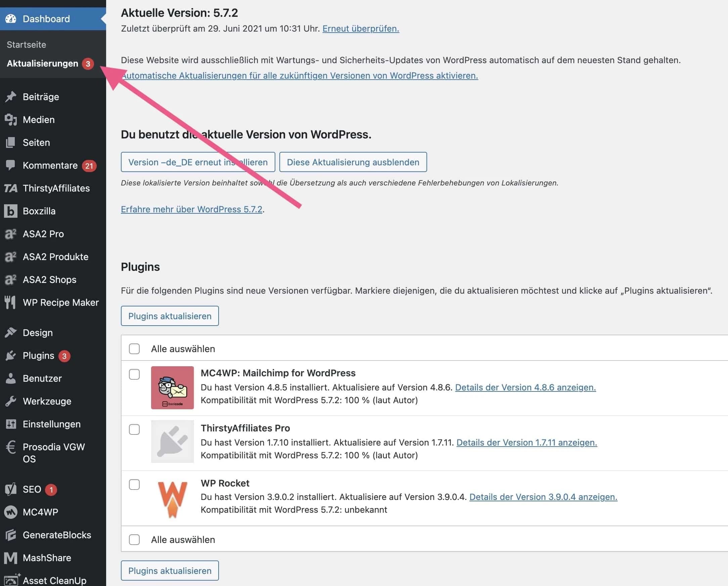The height and width of the screenshot is (586, 728).
Task: Open GenerateBlocks settings
Action: coord(56,535)
